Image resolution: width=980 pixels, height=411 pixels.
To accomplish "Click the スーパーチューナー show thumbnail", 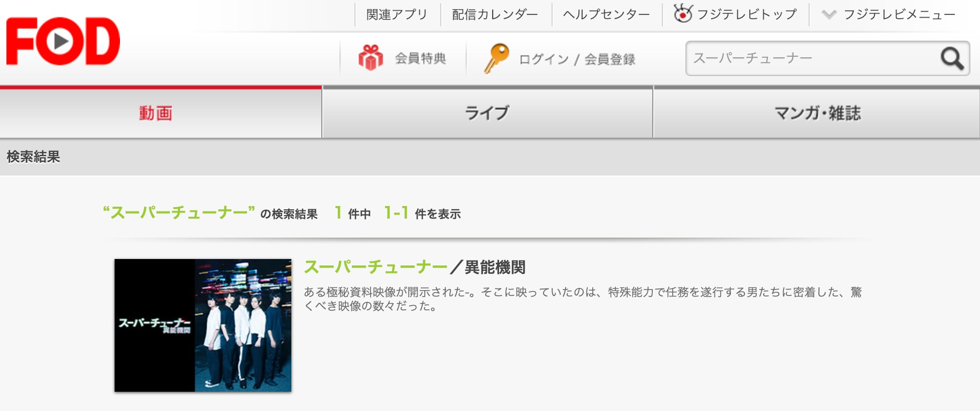I will [203, 325].
